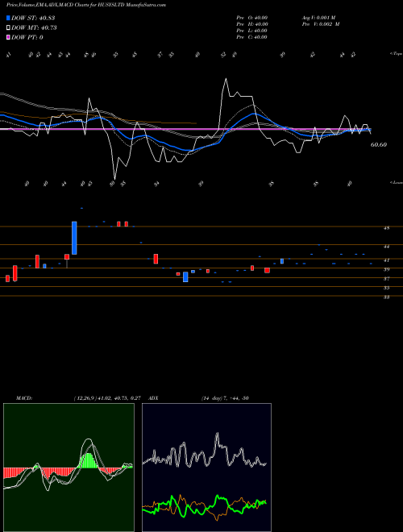Select the 'DOW MT: 40.73' legend text

pos(34,28)
